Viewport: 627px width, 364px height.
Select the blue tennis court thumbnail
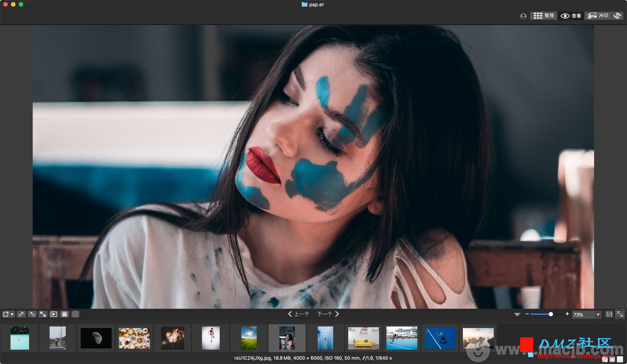(x=440, y=339)
